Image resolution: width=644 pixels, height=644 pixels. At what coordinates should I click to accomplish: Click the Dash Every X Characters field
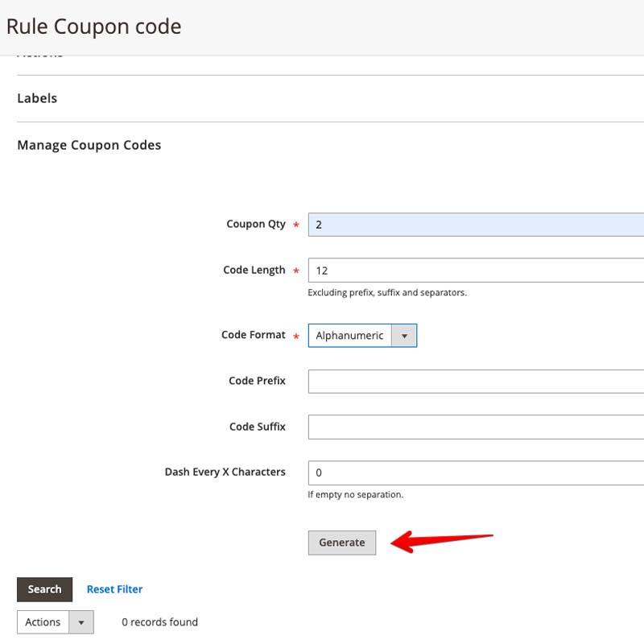point(475,473)
